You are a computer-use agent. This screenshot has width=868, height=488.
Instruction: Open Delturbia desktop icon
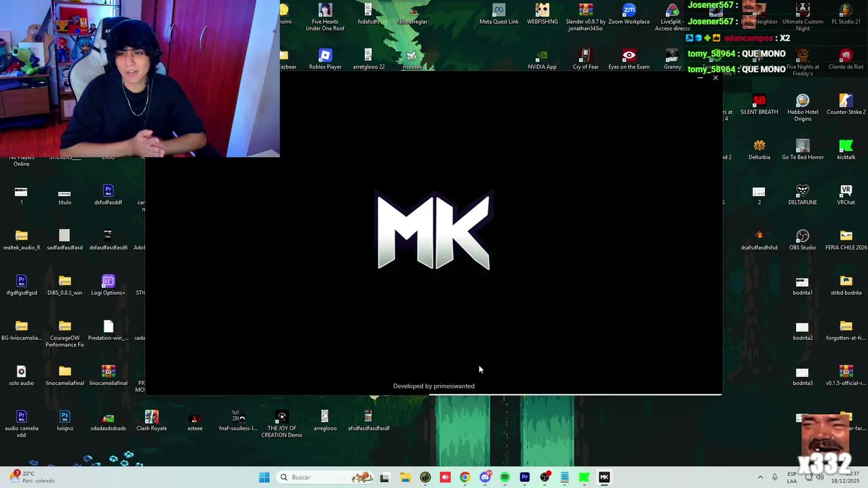click(759, 149)
